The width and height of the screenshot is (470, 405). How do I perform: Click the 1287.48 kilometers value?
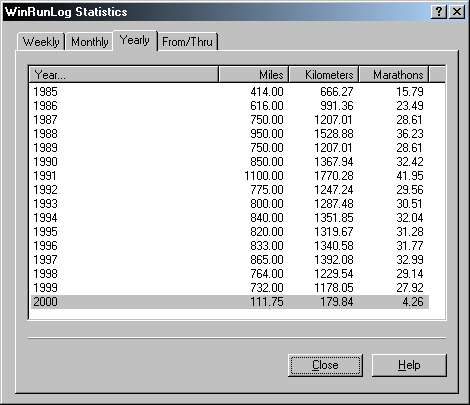[x=334, y=204]
